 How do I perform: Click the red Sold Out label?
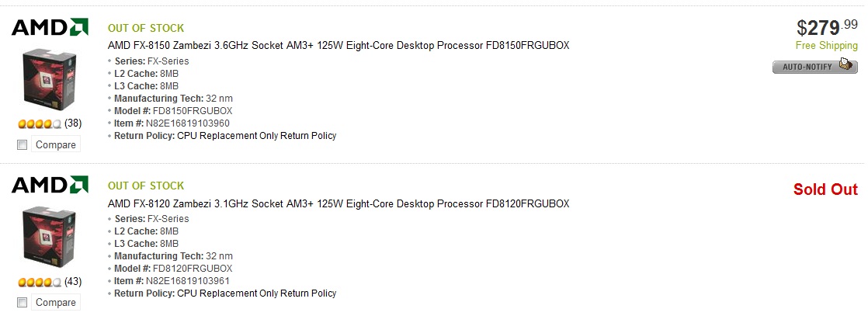pos(825,189)
